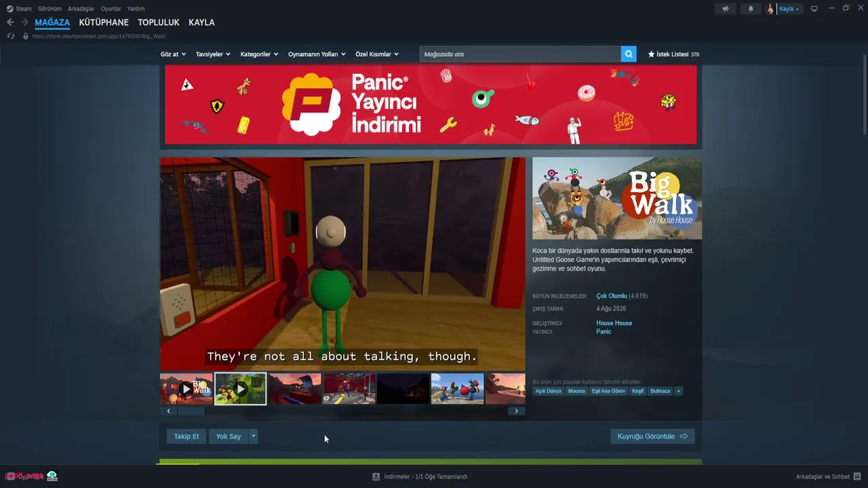Click the plus button to add tag
868x488 pixels.
coord(678,391)
